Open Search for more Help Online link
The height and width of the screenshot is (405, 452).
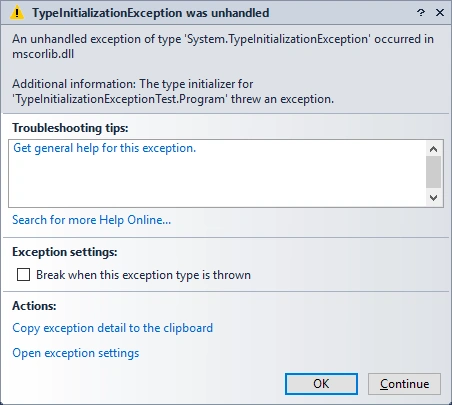tap(91, 220)
